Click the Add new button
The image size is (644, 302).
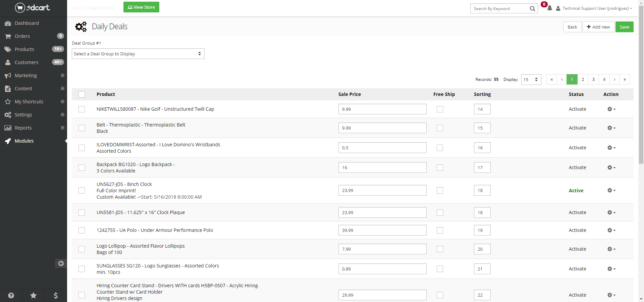(x=598, y=27)
